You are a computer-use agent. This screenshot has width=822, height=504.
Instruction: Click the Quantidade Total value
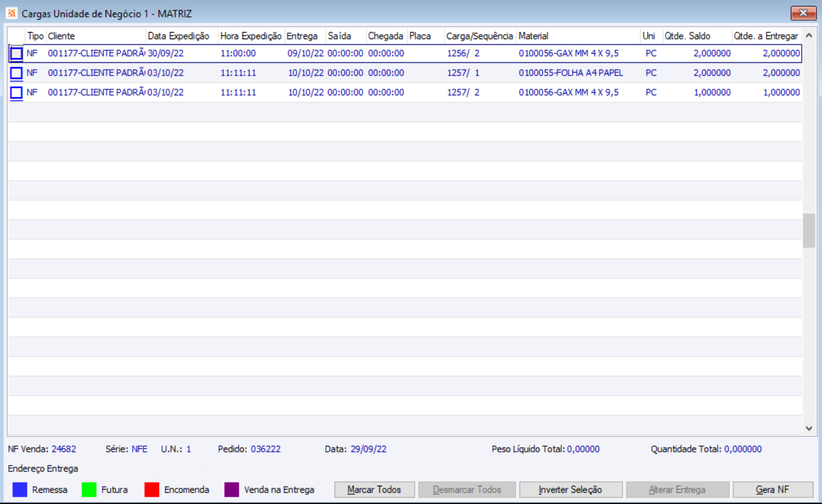tap(742, 449)
